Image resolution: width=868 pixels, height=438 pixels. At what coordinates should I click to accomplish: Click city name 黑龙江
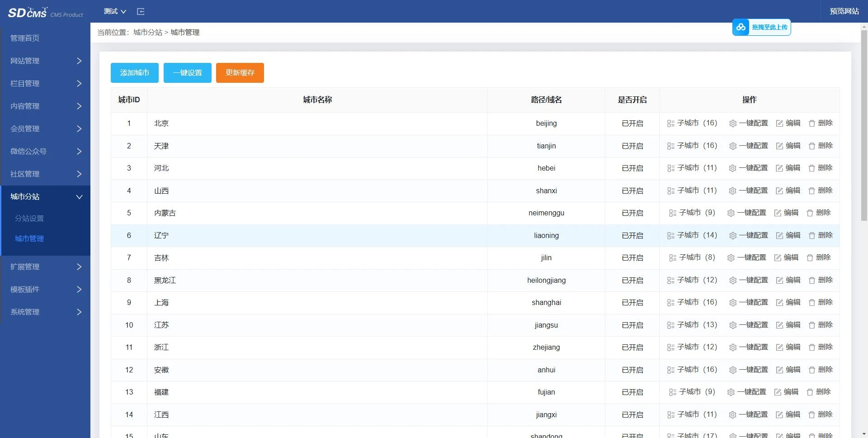point(165,281)
